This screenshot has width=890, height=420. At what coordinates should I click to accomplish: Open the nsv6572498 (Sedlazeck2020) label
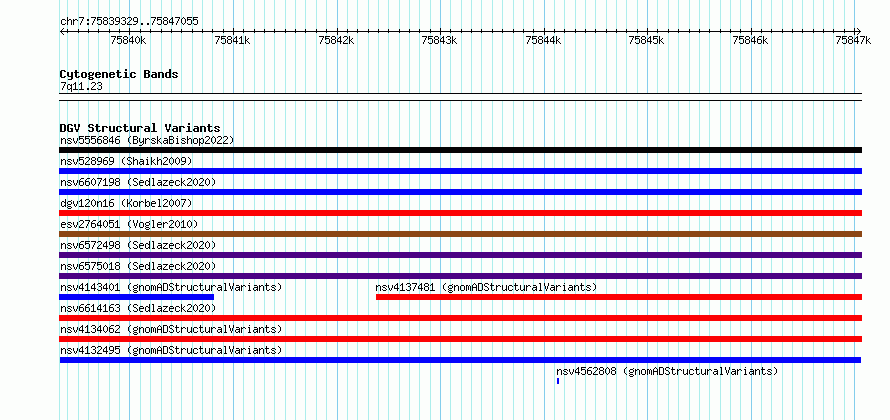tap(138, 245)
